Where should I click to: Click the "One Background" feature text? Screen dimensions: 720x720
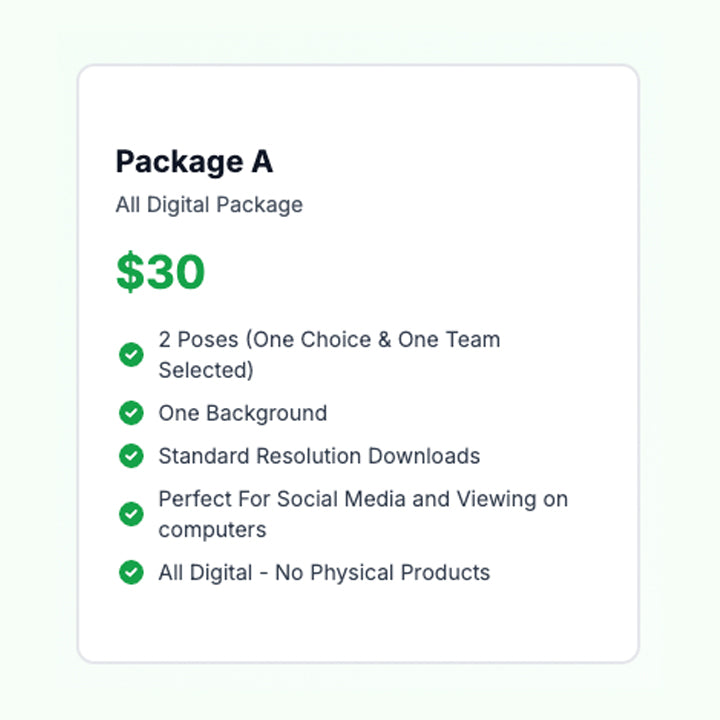click(242, 413)
